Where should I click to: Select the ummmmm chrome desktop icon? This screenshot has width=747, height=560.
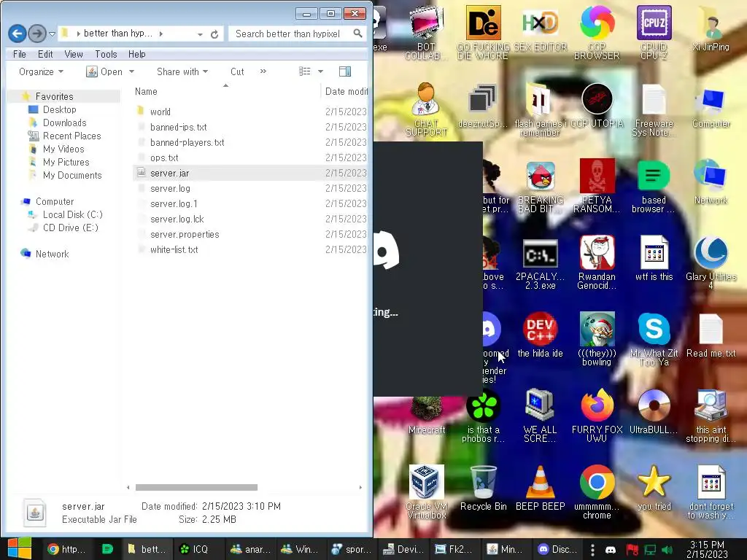597,493
